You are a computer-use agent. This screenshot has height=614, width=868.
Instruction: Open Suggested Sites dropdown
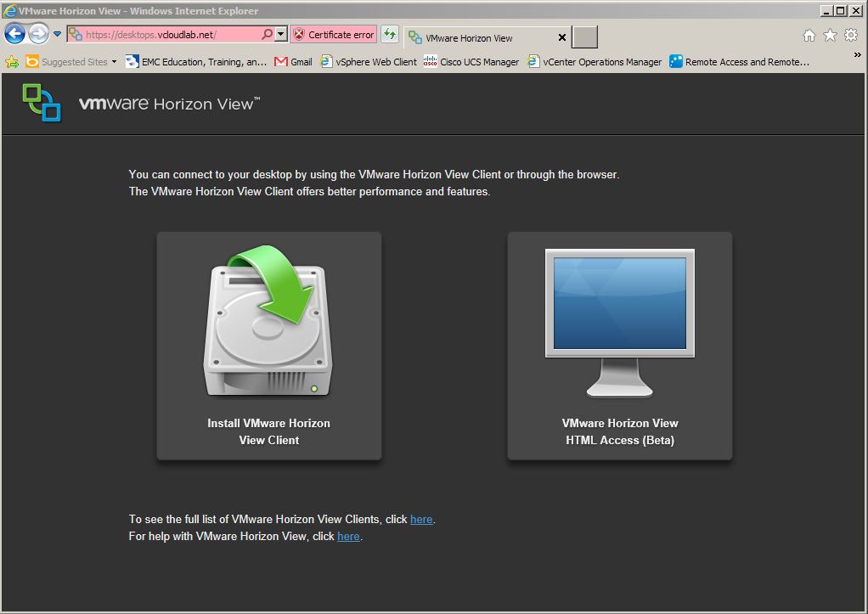tap(71, 62)
